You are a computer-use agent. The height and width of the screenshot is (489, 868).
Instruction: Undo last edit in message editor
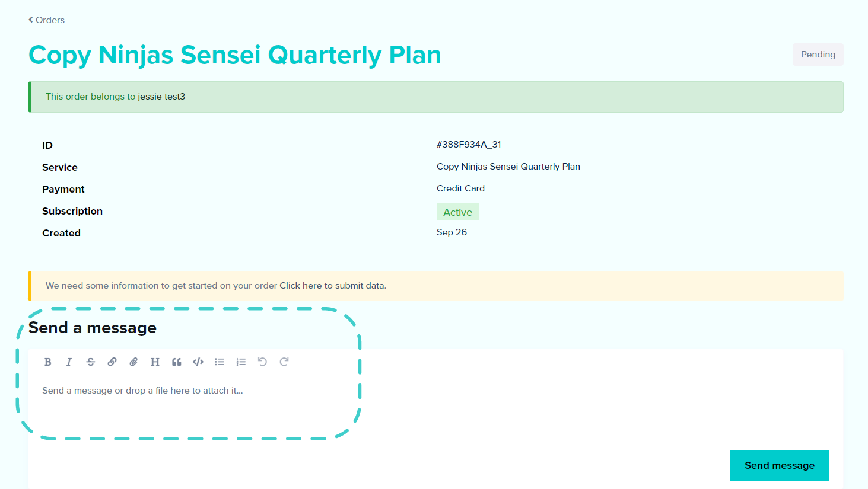[262, 362]
